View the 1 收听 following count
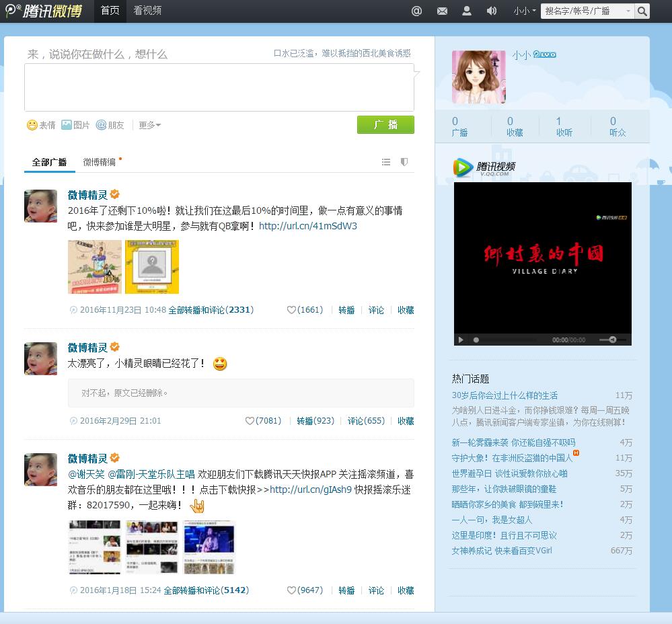 coord(564,127)
